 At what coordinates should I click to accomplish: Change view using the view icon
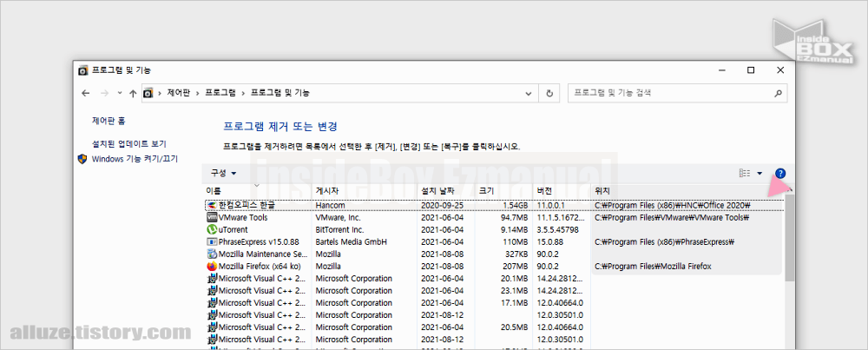745,174
